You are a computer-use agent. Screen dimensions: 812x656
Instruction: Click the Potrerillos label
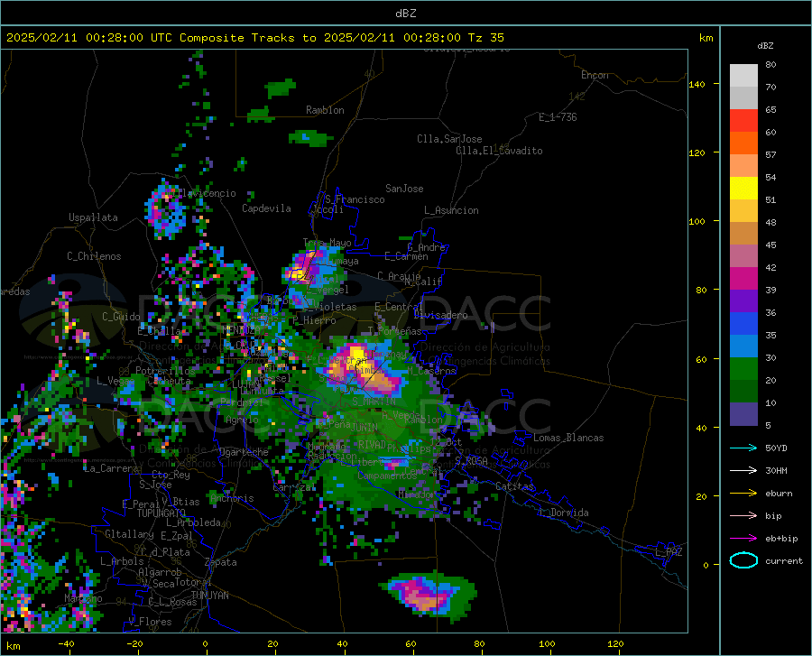tap(165, 371)
